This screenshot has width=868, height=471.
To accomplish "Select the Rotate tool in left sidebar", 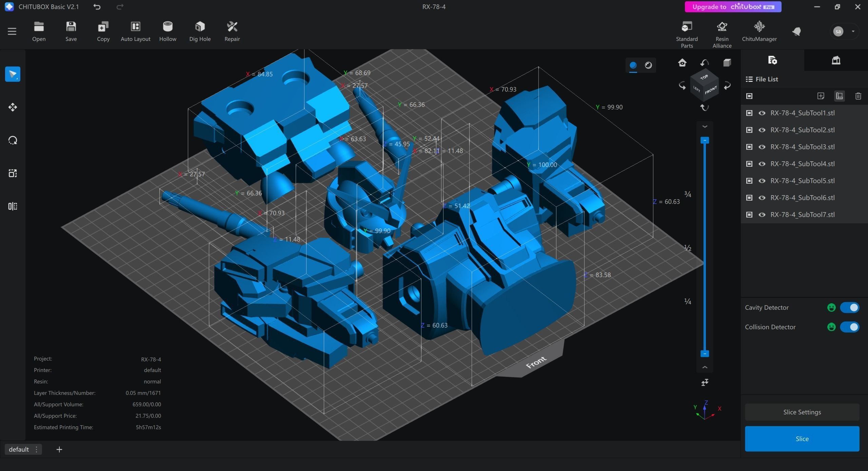I will tap(13, 140).
